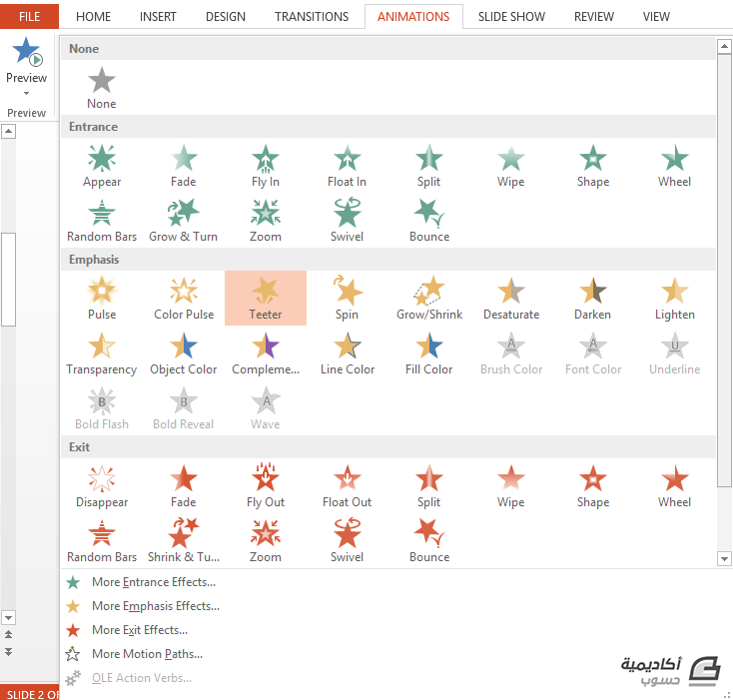Click slide pane scrollbar up arrow
Viewport: 733px width, 700px height.
pyautogui.click(x=8, y=131)
